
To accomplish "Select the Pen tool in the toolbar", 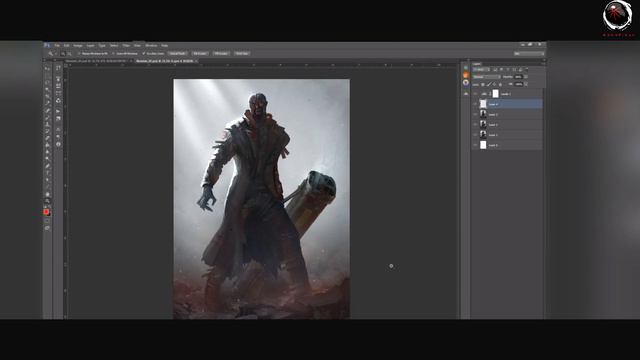I will click(47, 166).
